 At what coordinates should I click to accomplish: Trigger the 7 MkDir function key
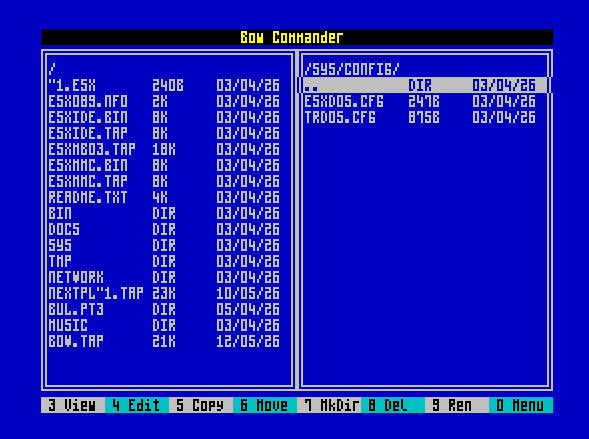click(x=329, y=405)
